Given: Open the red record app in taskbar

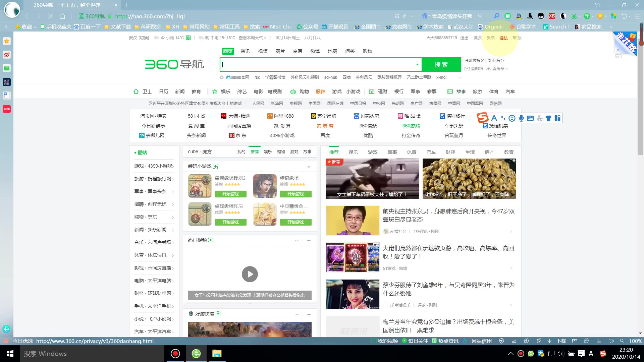Looking at the screenshot, I should [175, 354].
